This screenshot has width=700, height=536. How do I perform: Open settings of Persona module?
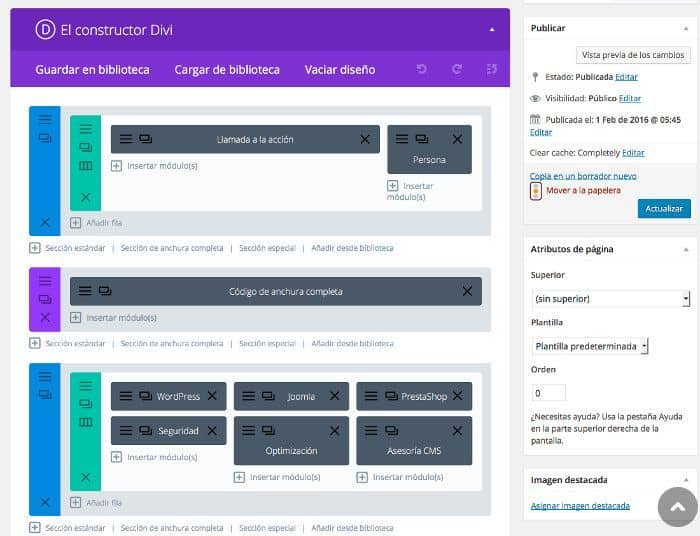click(x=402, y=139)
